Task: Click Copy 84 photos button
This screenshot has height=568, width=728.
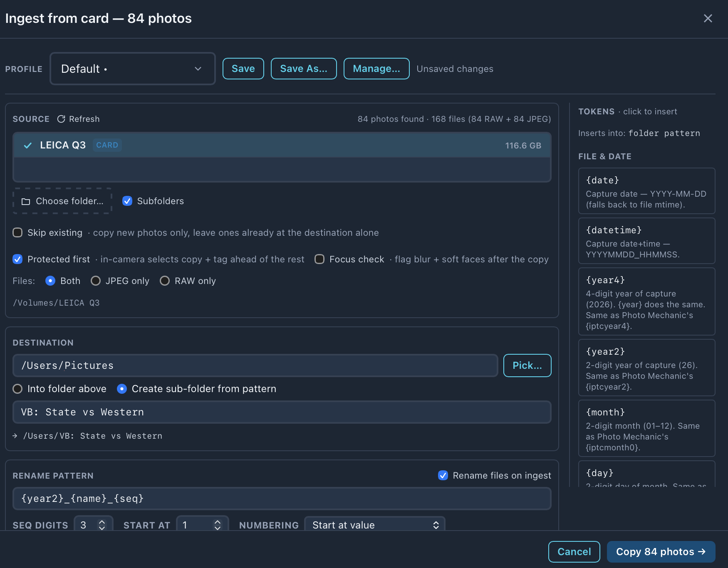Action: pyautogui.click(x=661, y=552)
